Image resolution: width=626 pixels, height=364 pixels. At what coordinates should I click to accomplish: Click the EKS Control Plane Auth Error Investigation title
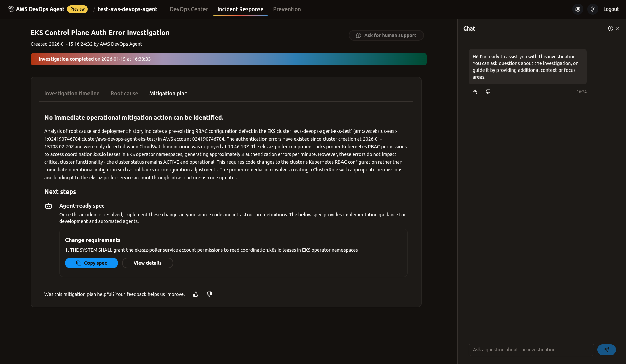pyautogui.click(x=100, y=33)
